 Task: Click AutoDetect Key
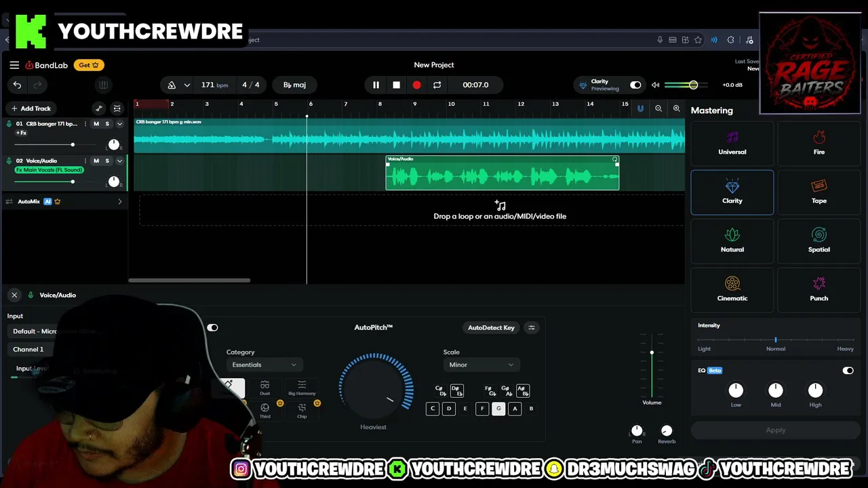(491, 328)
